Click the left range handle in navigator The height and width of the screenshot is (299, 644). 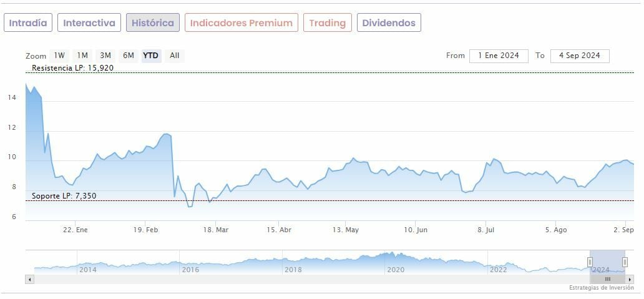pyautogui.click(x=590, y=262)
